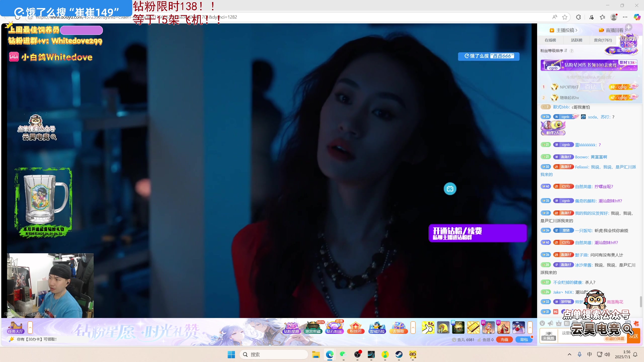Viewport: 644px width, 362px height.
Task: Open Edge settings and more menu
Action: click(x=625, y=17)
